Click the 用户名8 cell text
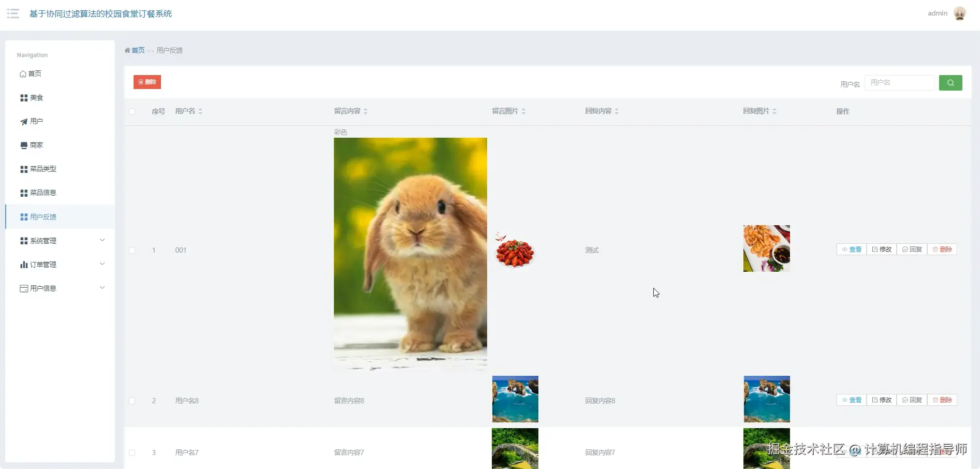The image size is (980, 469). [x=187, y=401]
